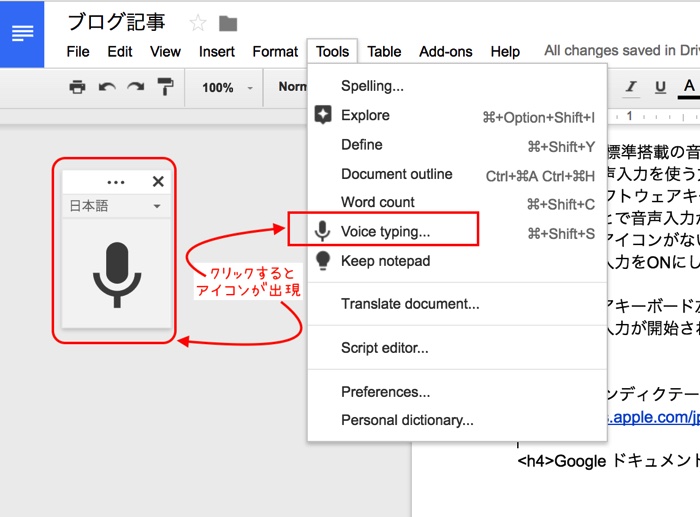Select Word count

tap(457, 203)
